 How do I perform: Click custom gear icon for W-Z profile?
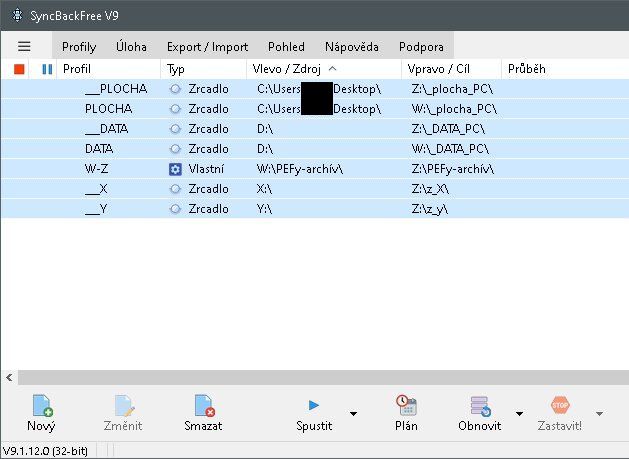click(175, 169)
